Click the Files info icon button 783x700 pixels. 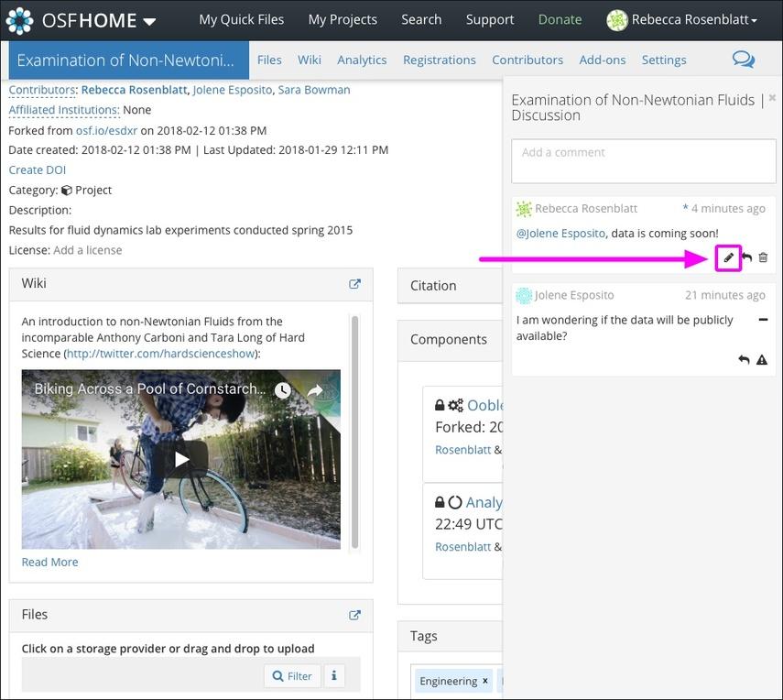pyautogui.click(x=334, y=676)
